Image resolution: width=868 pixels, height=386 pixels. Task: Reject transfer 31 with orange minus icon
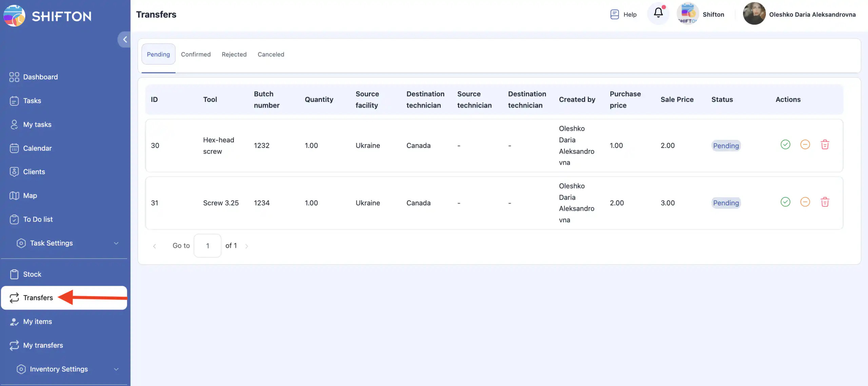pyautogui.click(x=805, y=202)
